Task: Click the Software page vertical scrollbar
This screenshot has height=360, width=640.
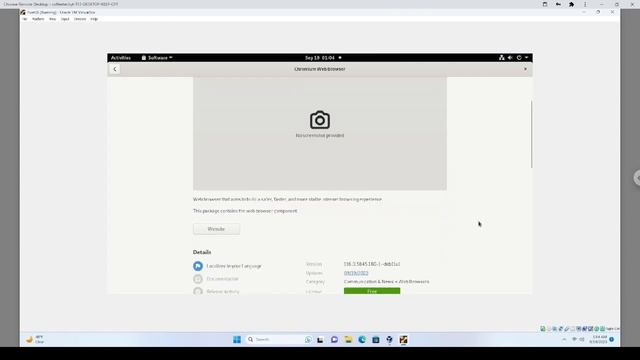Action: click(x=531, y=134)
